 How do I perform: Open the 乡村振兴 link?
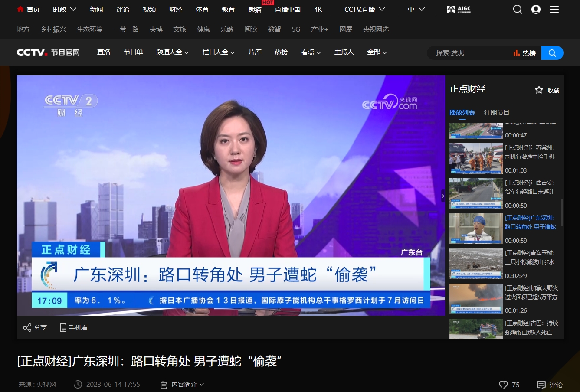[x=53, y=29]
